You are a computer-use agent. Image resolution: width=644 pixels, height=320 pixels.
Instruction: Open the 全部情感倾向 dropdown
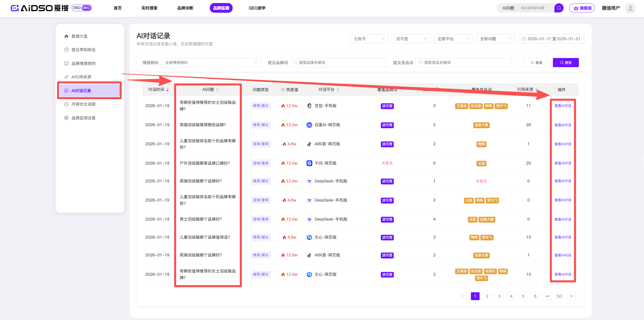click(x=211, y=63)
